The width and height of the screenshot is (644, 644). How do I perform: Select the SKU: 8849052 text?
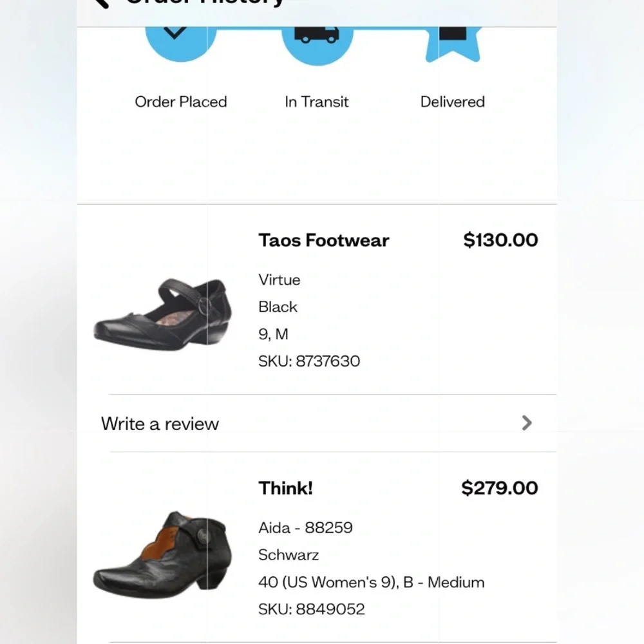[x=311, y=609]
